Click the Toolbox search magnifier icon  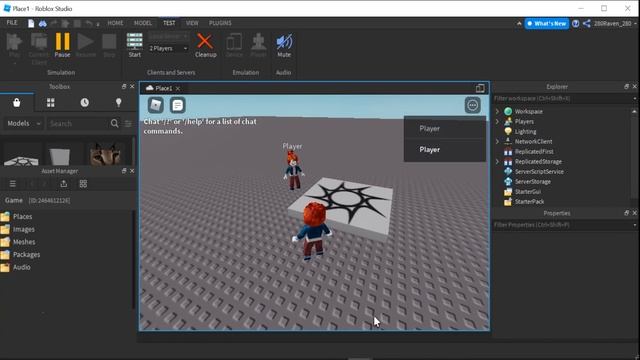[115, 123]
